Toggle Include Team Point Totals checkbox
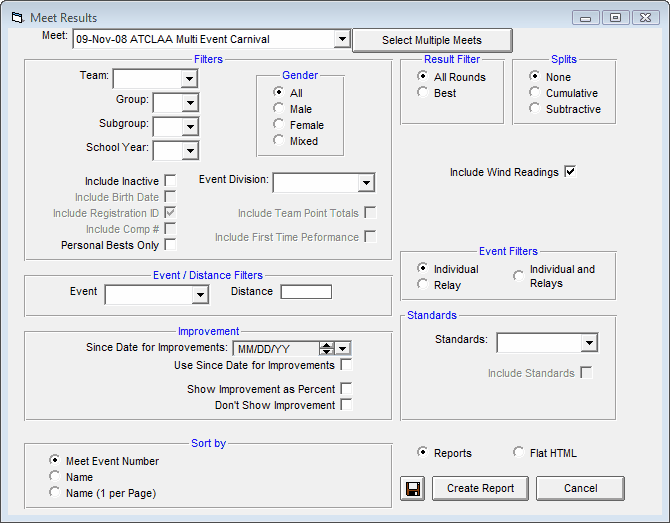The width and height of the screenshot is (670, 523). click(x=370, y=212)
